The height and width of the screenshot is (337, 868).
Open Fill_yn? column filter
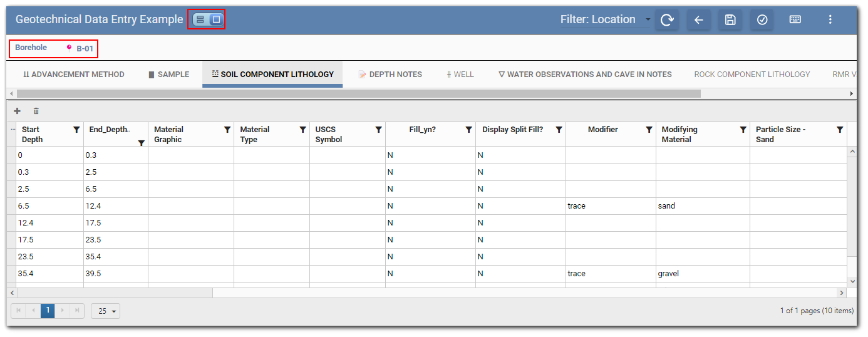tap(468, 130)
